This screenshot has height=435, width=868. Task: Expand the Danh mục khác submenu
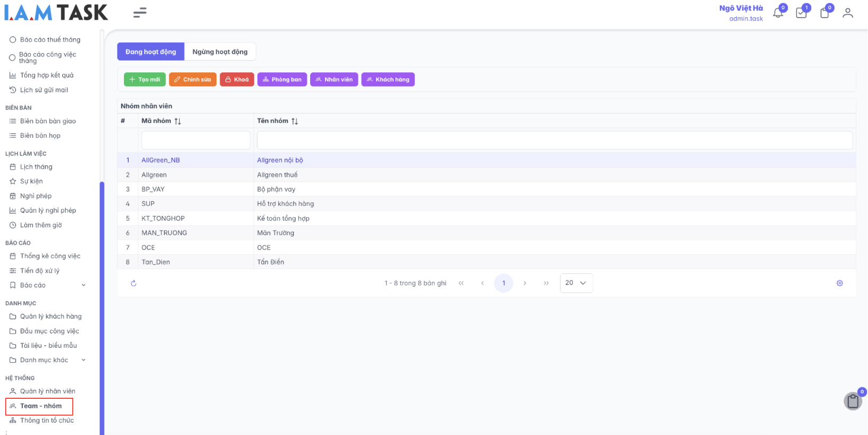click(x=84, y=360)
